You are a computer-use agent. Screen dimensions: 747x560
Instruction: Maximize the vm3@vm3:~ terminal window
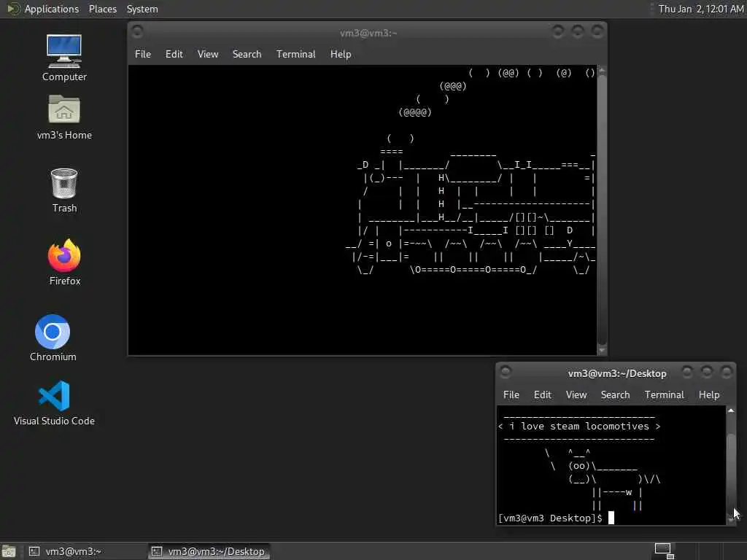point(578,32)
